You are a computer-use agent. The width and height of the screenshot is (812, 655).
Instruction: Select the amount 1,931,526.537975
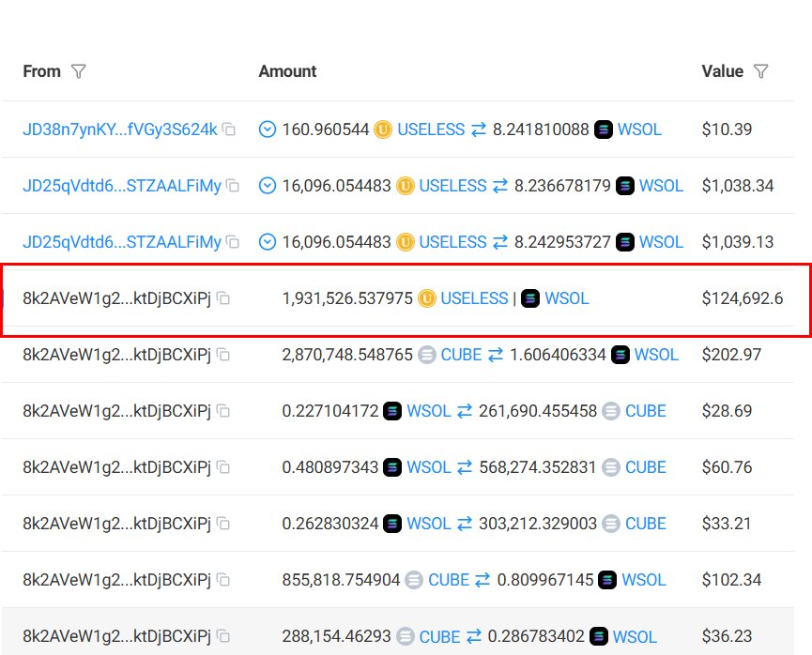click(347, 298)
